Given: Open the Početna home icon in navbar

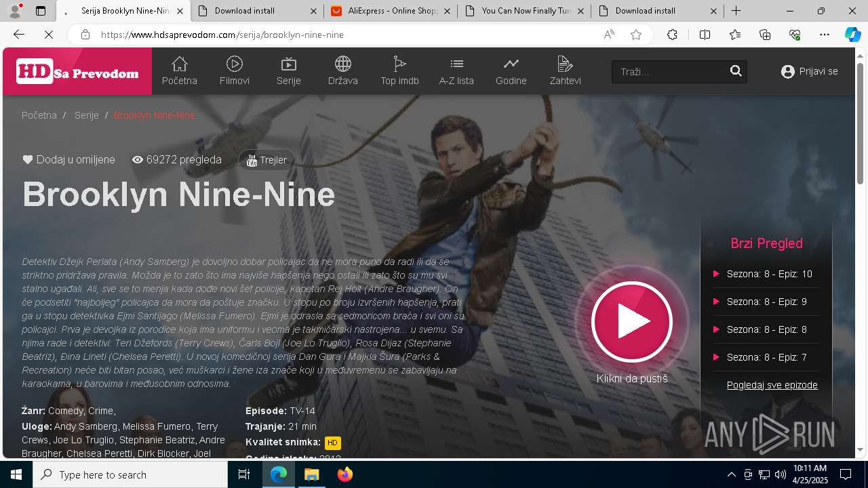Looking at the screenshot, I should 179,71.
